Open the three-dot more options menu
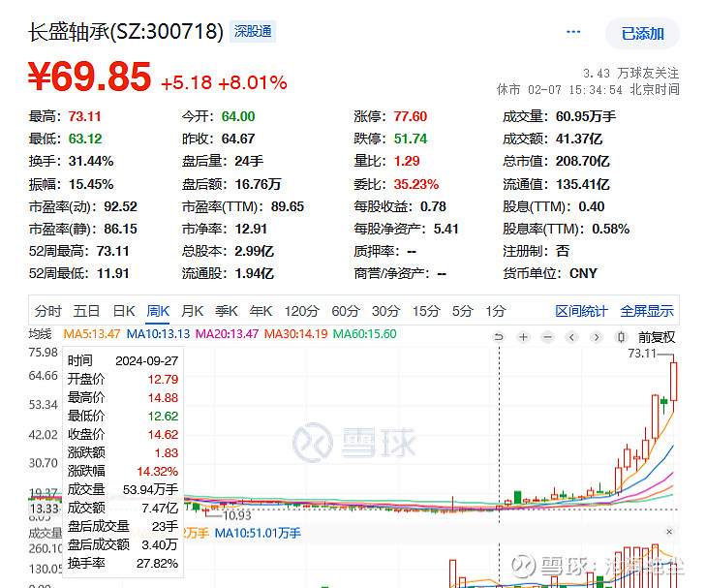Viewport: 706px width, 588px height. (x=573, y=32)
